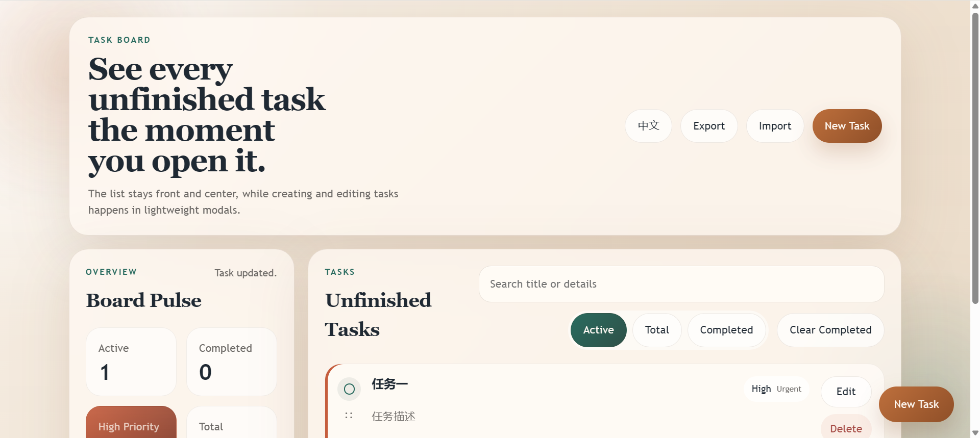The image size is (980, 438).
Task: Click the High priority badge on 任务一
Action: click(x=761, y=389)
